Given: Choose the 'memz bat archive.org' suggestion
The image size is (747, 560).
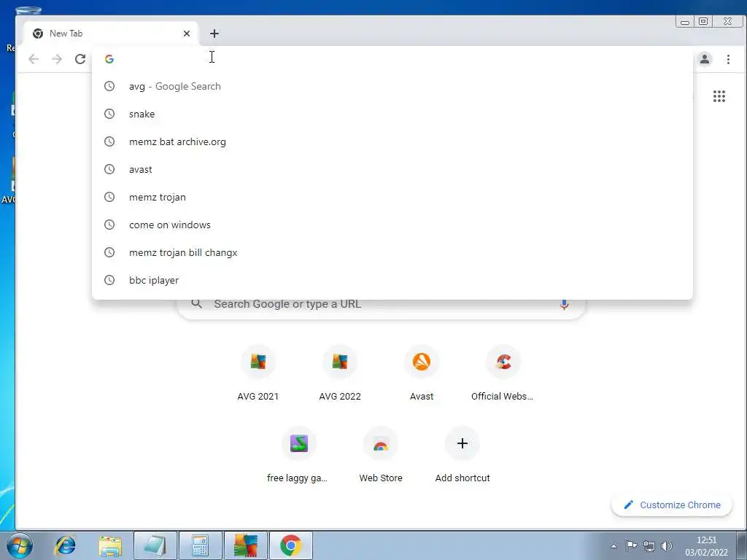Looking at the screenshot, I should point(392,141).
